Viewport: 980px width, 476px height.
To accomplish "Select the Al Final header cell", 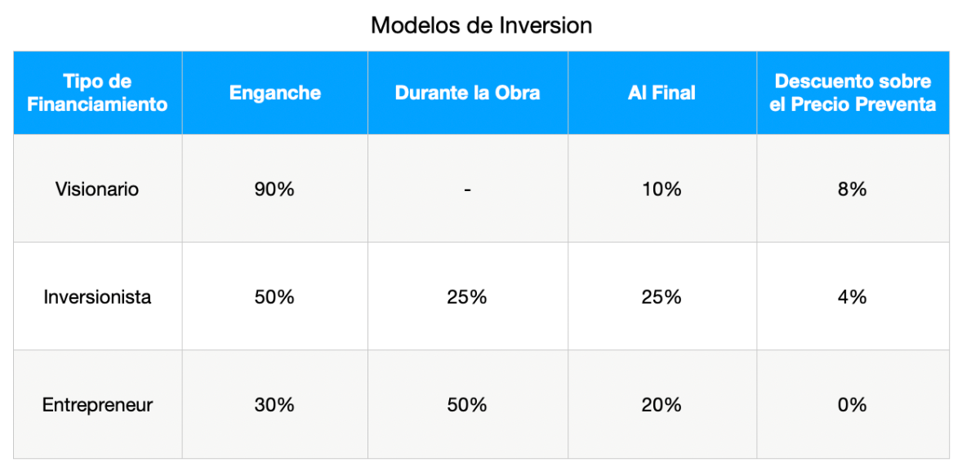I will [x=661, y=93].
